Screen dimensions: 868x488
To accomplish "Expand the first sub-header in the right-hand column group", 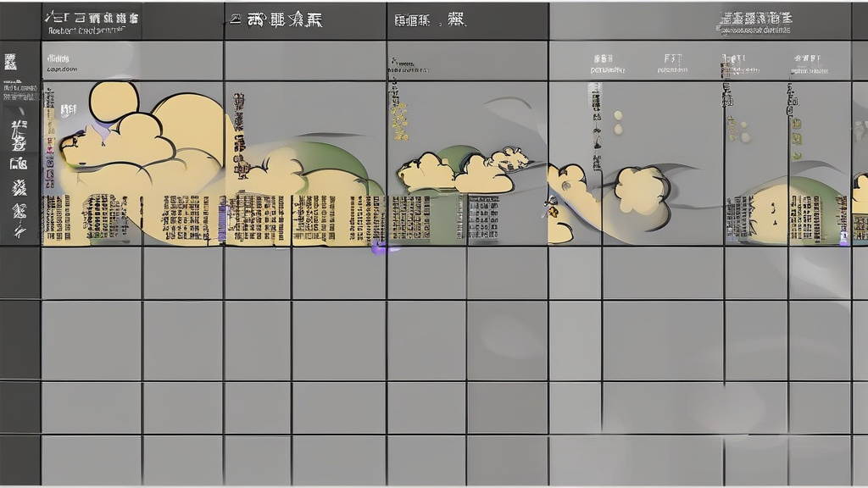I will pyautogui.click(x=603, y=64).
